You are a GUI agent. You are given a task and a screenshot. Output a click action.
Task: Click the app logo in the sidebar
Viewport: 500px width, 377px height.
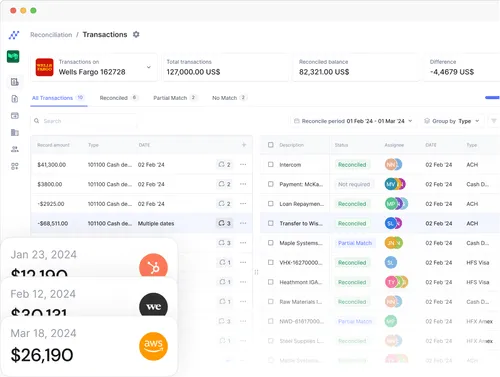coord(14,35)
